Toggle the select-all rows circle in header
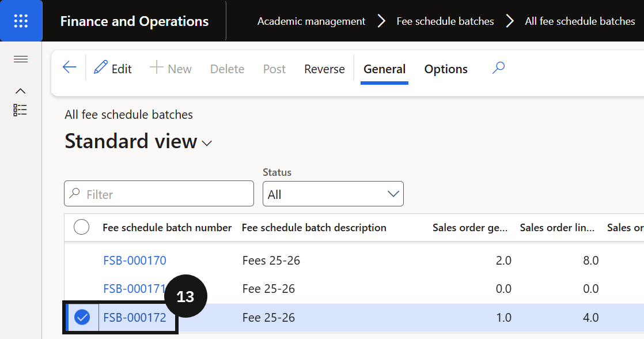644x339 pixels. [x=81, y=227]
